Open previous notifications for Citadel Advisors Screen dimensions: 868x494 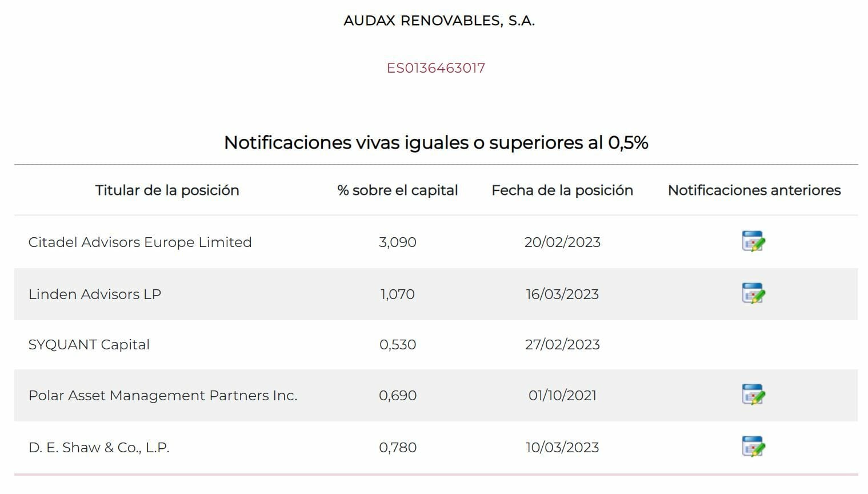click(x=753, y=242)
